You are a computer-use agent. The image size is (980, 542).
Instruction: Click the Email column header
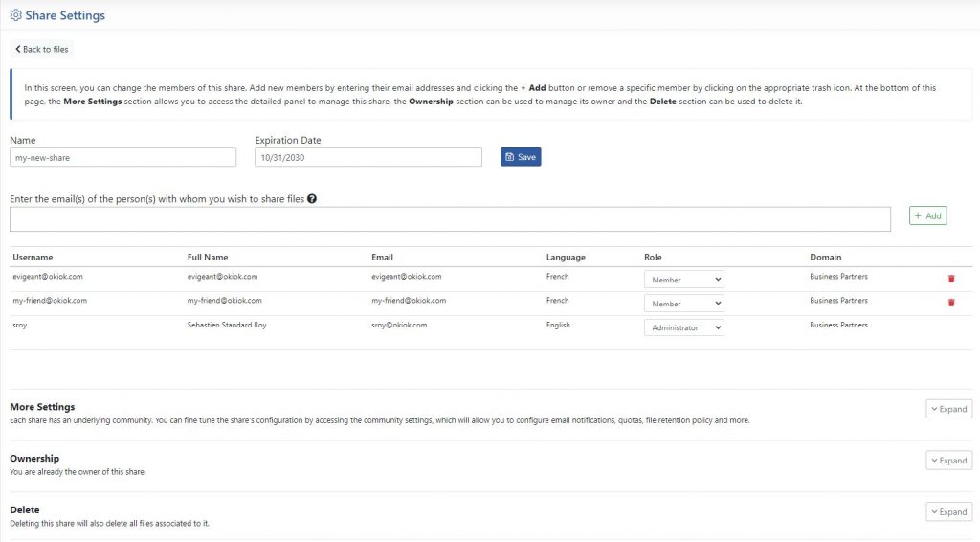coord(382,257)
